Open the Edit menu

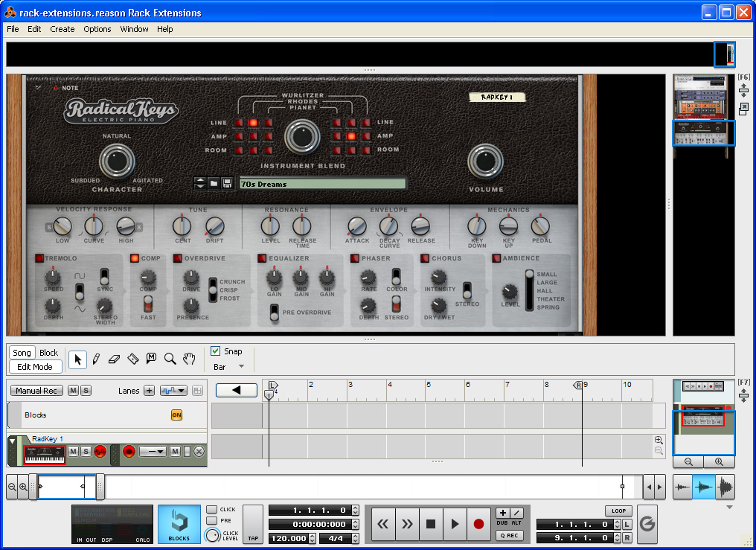(34, 29)
